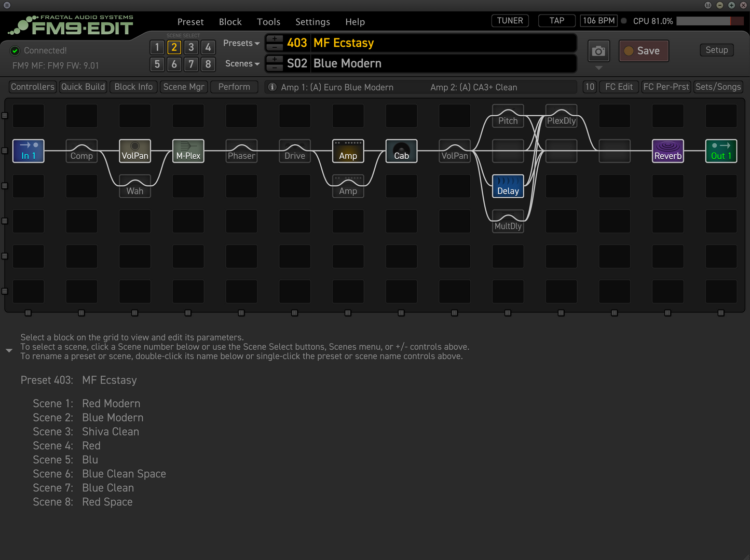
Task: Open the Settings menu
Action: pos(312,21)
